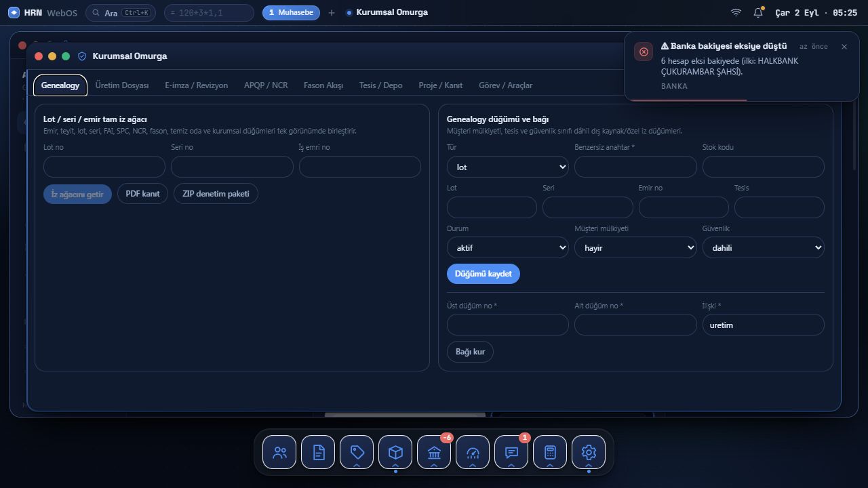Open the Tür dropdown showing lot
The width and height of the screenshot is (868, 488).
(508, 167)
